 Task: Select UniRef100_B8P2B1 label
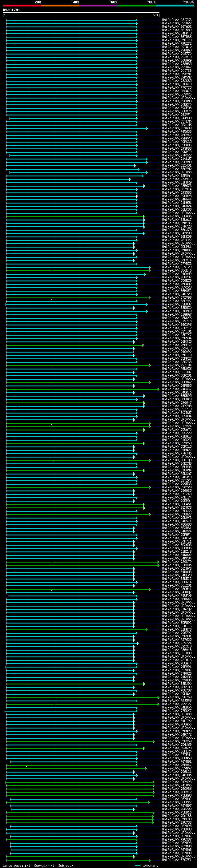(x=176, y=376)
